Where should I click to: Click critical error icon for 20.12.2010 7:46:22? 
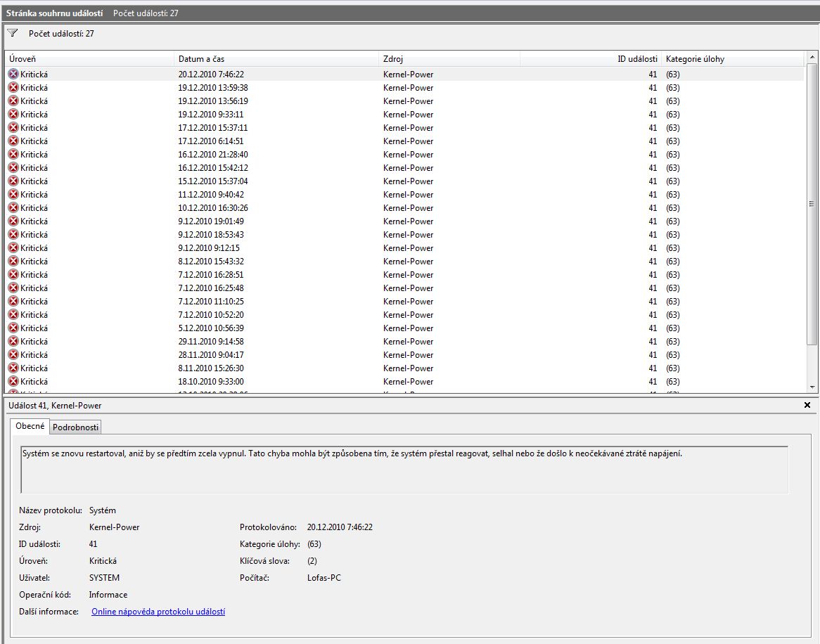click(x=13, y=74)
